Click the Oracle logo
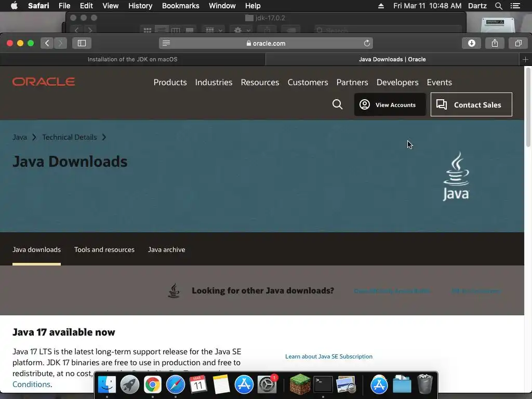532x399 pixels. 44,82
